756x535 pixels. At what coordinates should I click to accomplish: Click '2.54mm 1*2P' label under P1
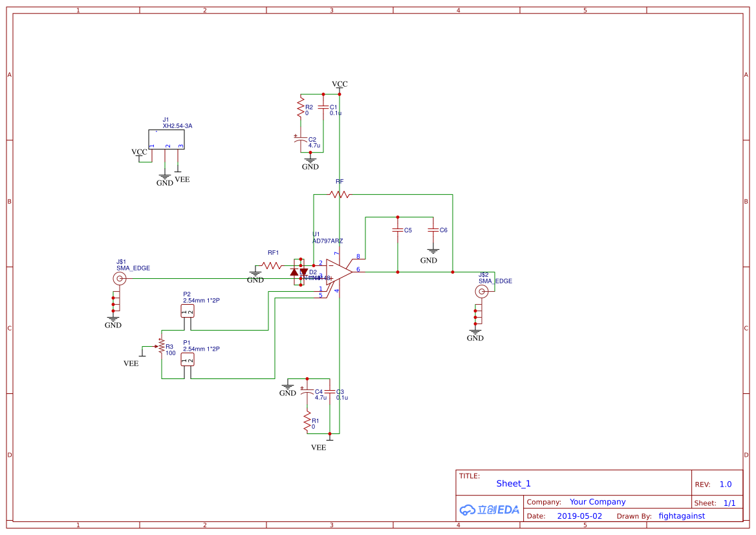point(202,349)
